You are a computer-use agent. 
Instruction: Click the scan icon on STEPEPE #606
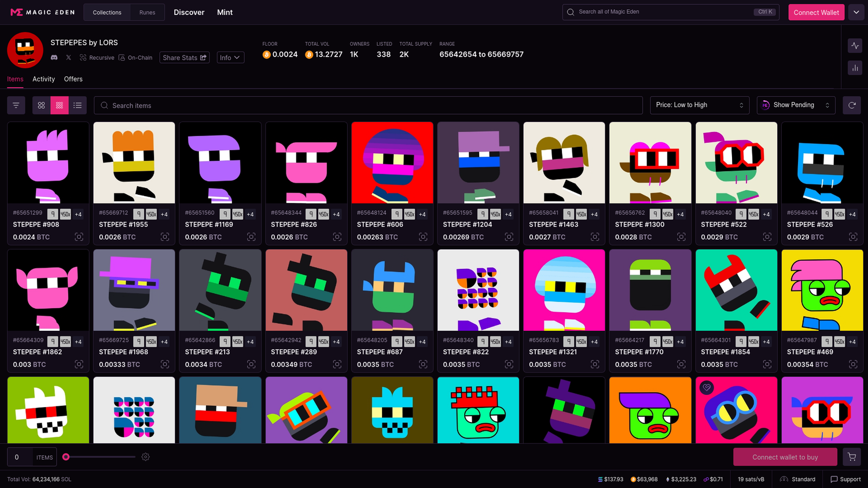tap(423, 237)
